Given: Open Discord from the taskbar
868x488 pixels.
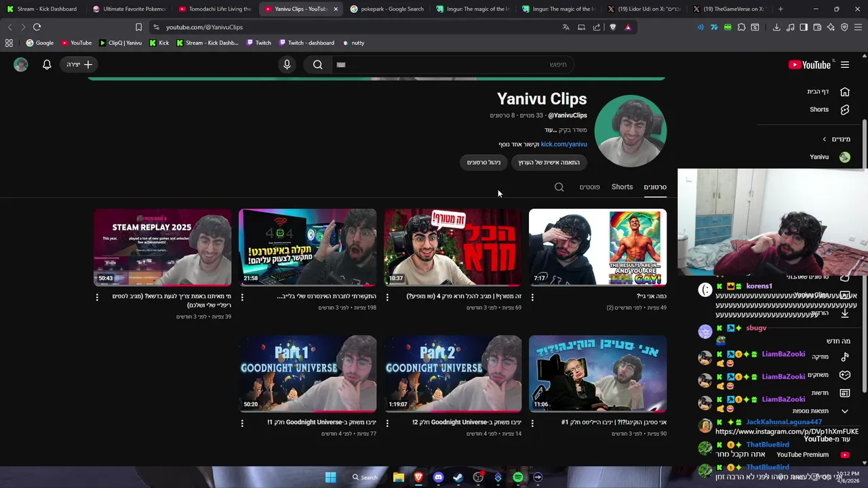Looking at the screenshot, I should coord(438,477).
